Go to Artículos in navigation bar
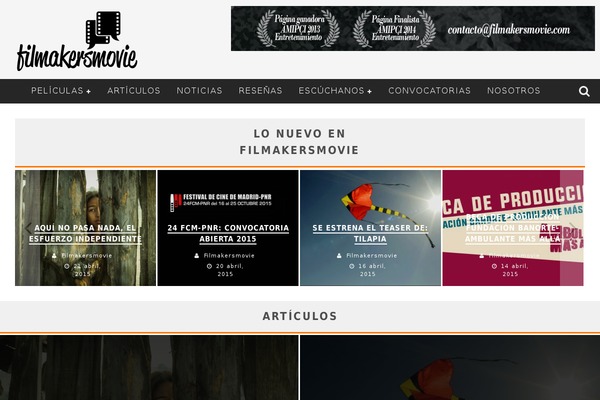600x400 pixels. coord(134,91)
